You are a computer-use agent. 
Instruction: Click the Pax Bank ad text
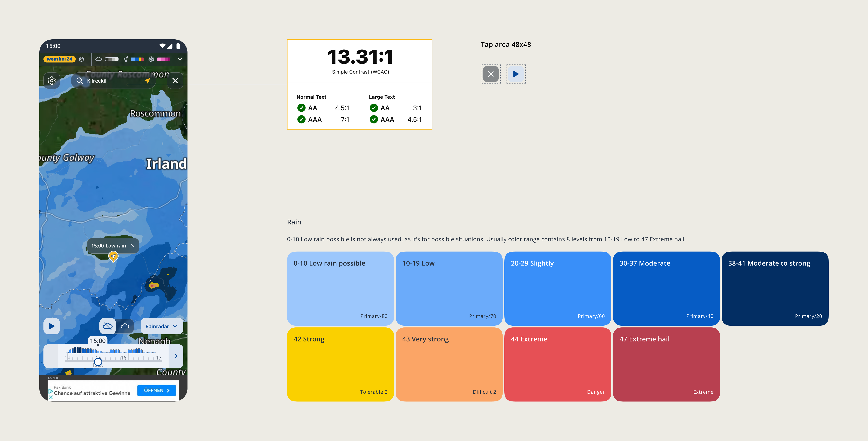point(62,387)
